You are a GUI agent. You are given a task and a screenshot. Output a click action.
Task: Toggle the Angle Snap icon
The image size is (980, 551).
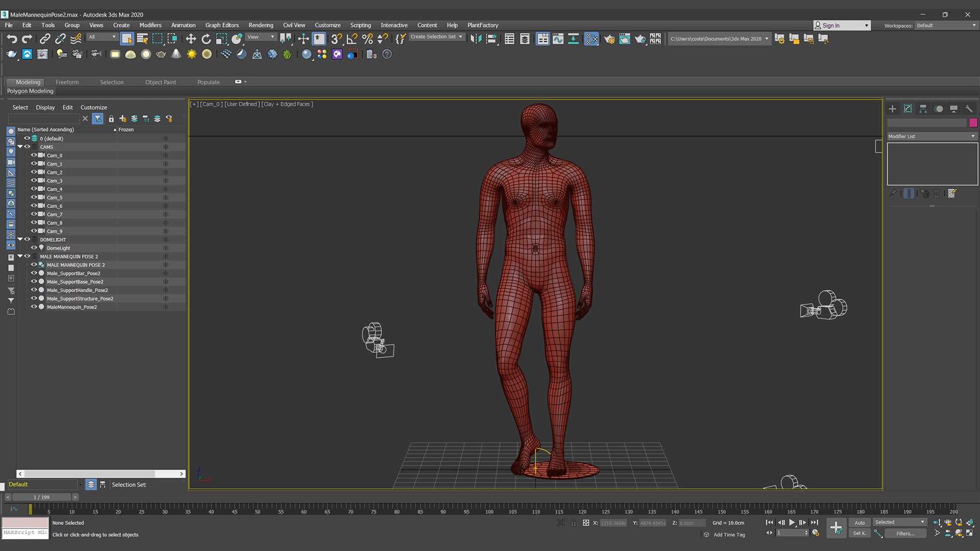pos(352,39)
